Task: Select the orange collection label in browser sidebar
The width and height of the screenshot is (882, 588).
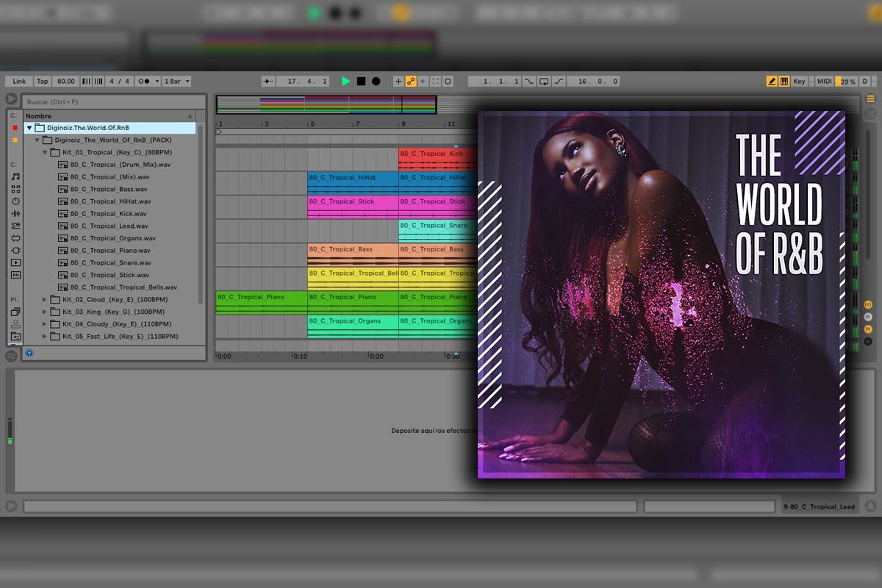Action: pyautogui.click(x=15, y=140)
